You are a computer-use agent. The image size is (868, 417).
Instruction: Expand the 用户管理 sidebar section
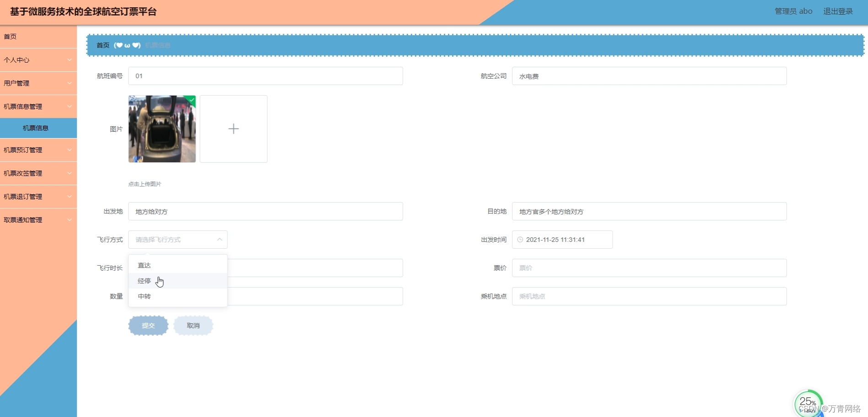pyautogui.click(x=38, y=83)
